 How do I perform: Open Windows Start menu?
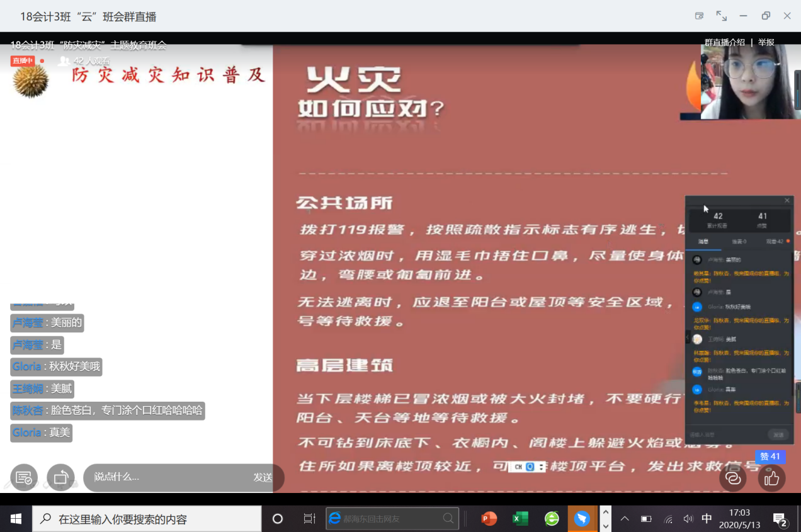click(x=16, y=519)
